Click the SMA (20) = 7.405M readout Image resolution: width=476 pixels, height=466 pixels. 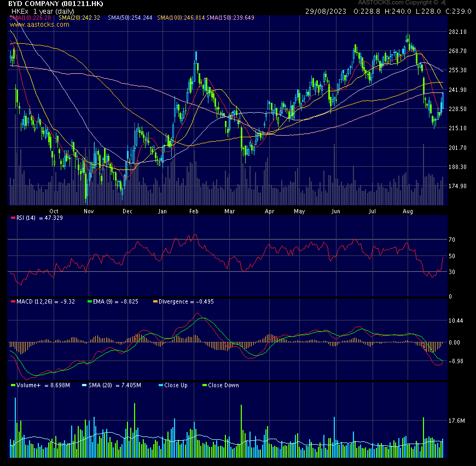115,385
